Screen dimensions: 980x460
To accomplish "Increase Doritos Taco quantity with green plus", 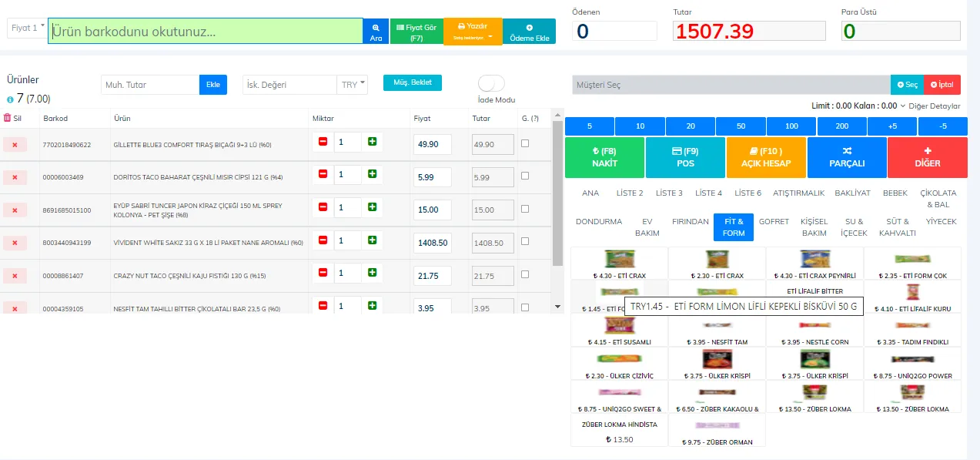I will (373, 174).
